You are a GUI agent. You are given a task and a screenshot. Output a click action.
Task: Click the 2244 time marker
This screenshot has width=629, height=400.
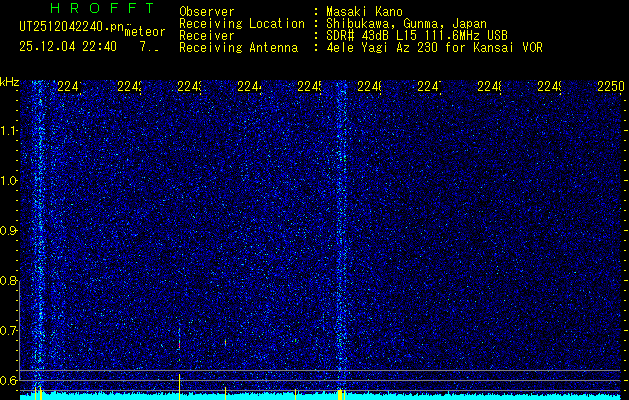click(x=250, y=87)
